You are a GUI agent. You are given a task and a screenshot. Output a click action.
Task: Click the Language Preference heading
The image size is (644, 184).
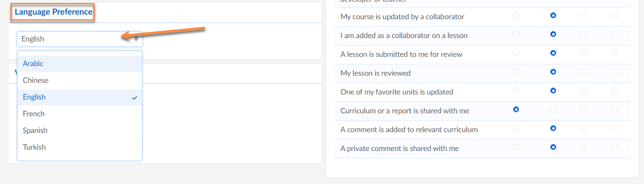click(x=53, y=12)
